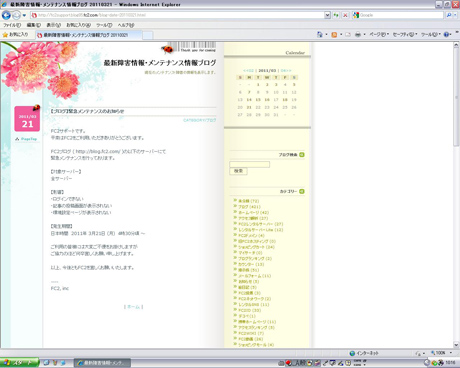
Task: Open the 未分類 (72) category
Action: tap(248, 201)
